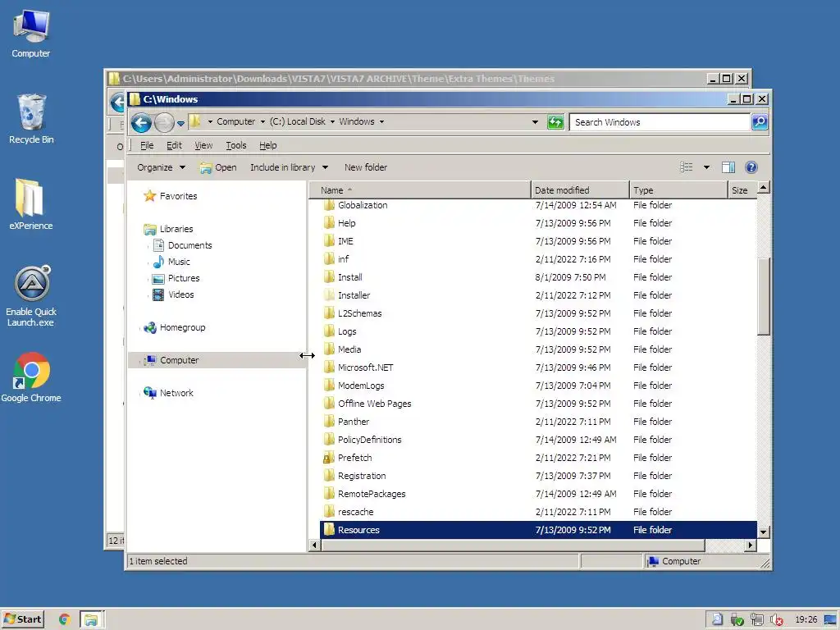This screenshot has height=630, width=840.
Task: Expand Include in library dropdown
Action: 289,167
